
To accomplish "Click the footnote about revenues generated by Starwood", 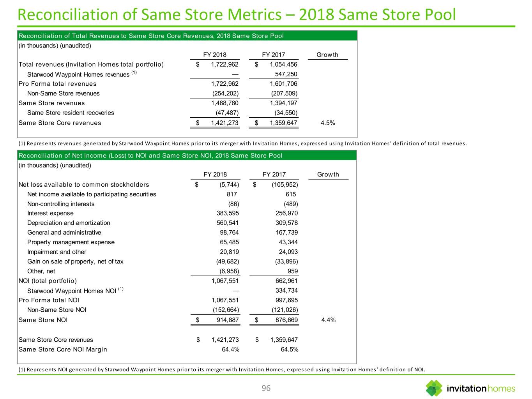I will 242,143.
